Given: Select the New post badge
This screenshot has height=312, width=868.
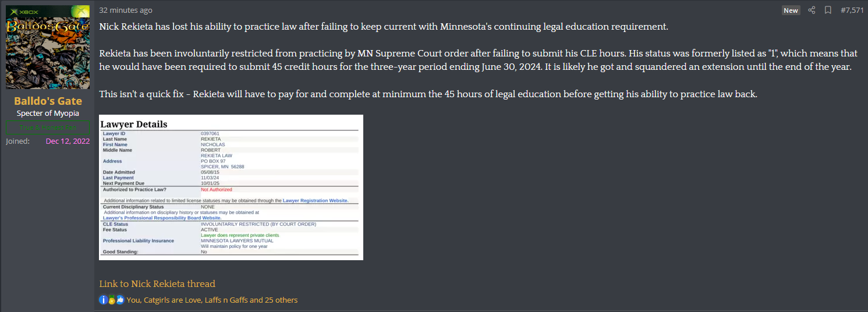Looking at the screenshot, I should coord(791,10).
